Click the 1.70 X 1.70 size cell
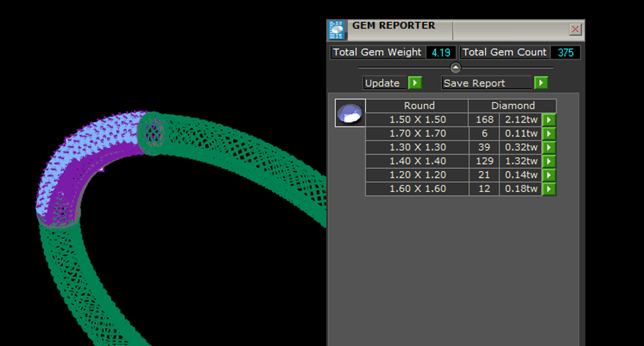644x346 pixels. point(417,133)
